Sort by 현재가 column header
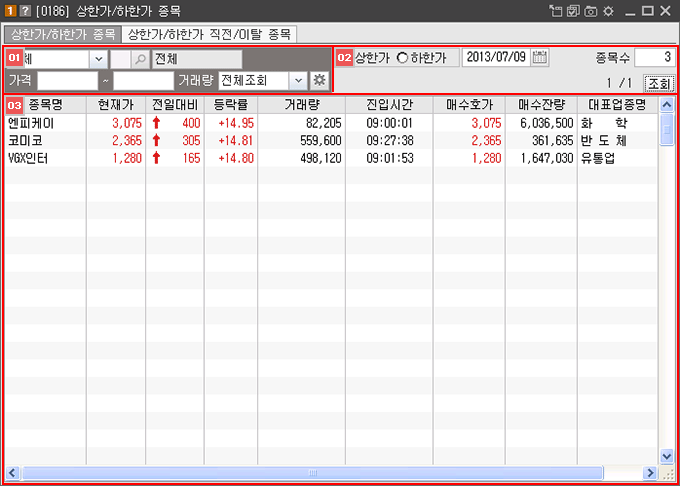Viewport: 680px width, 486px height. 116,105
